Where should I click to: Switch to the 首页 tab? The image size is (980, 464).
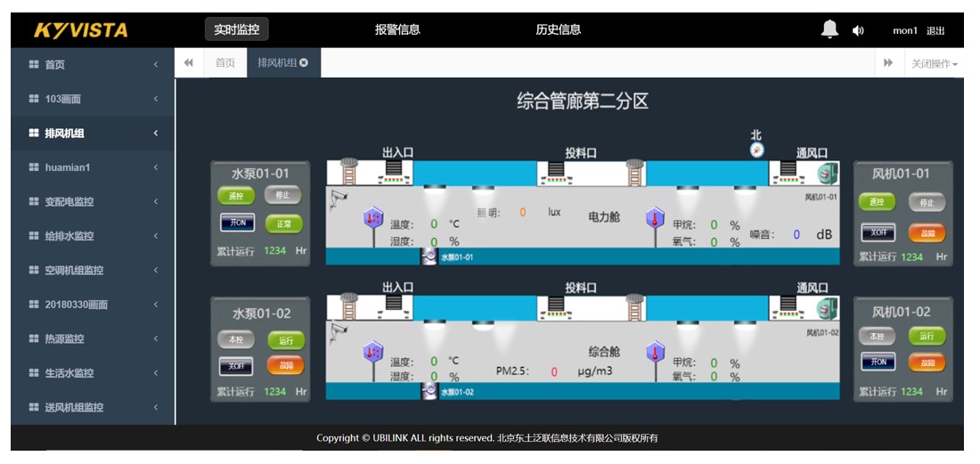pos(225,62)
